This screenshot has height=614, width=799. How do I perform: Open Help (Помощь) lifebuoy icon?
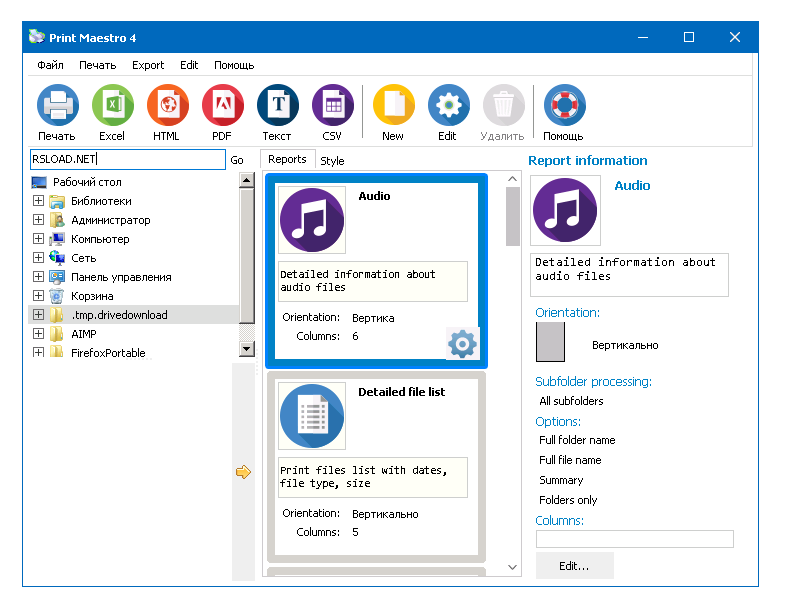tap(564, 106)
